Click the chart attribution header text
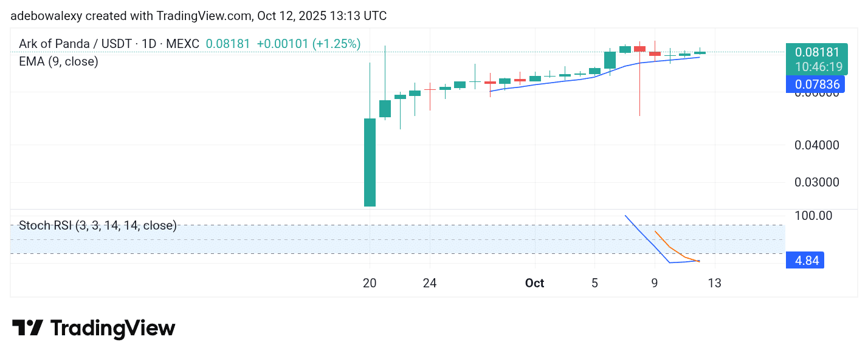The image size is (868, 359). click(x=198, y=16)
